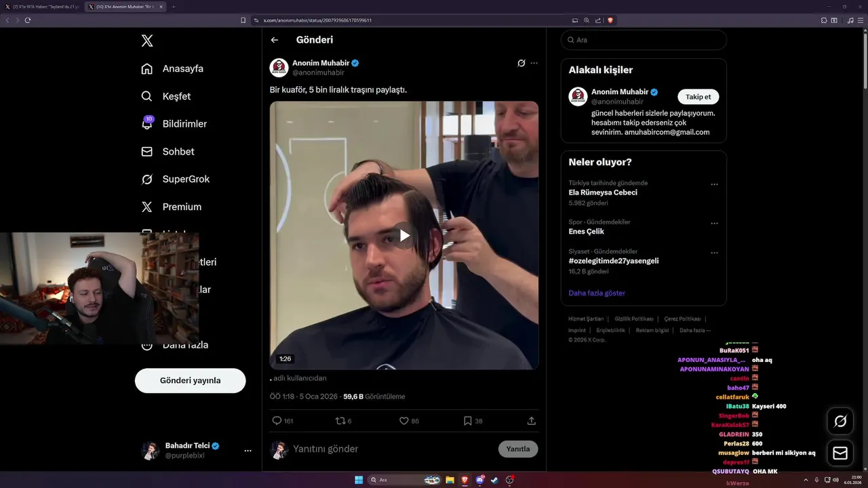This screenshot has height=488, width=868.
Task: Click the page vertical scrollbar
Action: (865, 61)
